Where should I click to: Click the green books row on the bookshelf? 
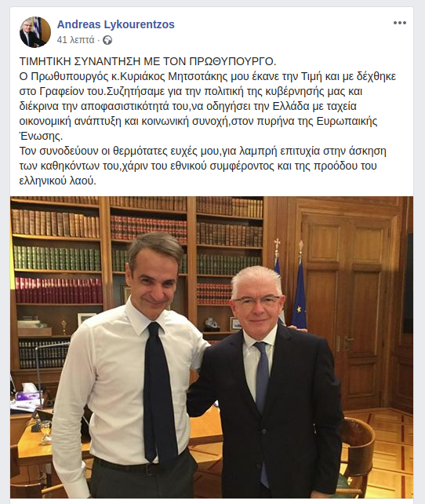pyautogui.click(x=57, y=258)
